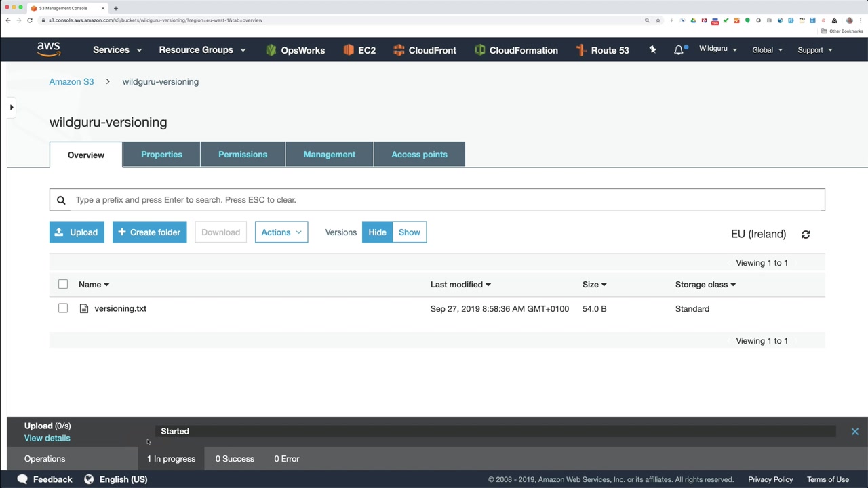Click the English (US) language selector
The image size is (868, 488).
coord(123,479)
